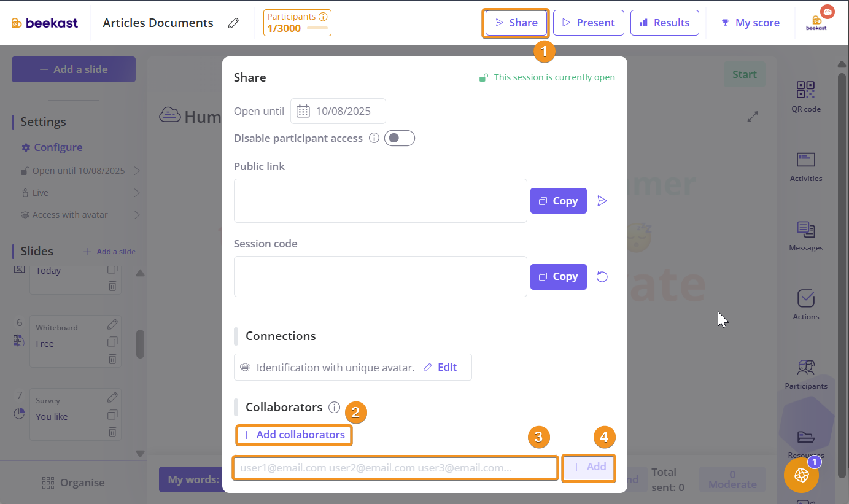Viewport: 849px width, 504px height.
Task: Toggle Disable participant access switch
Action: pyautogui.click(x=399, y=138)
